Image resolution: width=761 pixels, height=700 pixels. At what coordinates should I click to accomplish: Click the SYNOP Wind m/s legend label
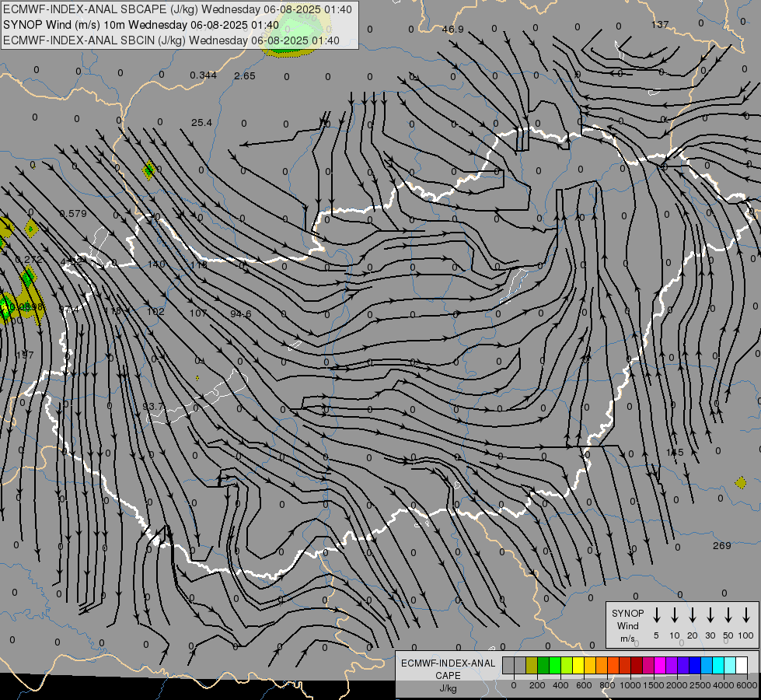point(627,625)
